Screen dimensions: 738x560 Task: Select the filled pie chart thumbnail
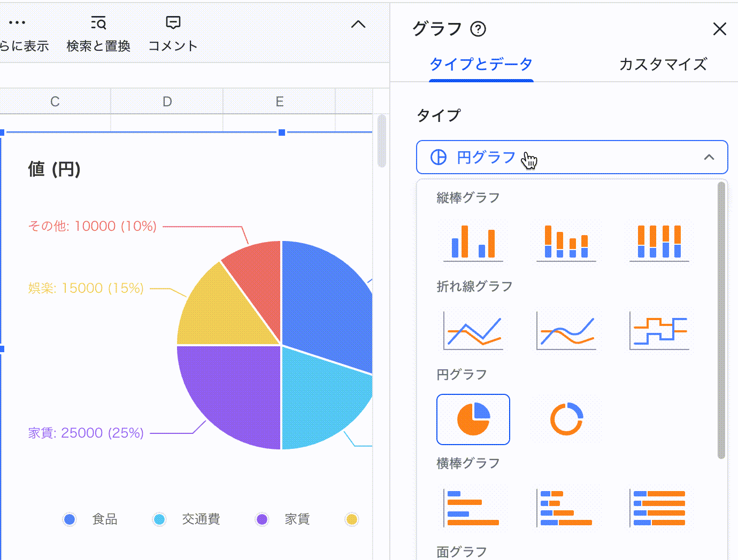coord(473,419)
